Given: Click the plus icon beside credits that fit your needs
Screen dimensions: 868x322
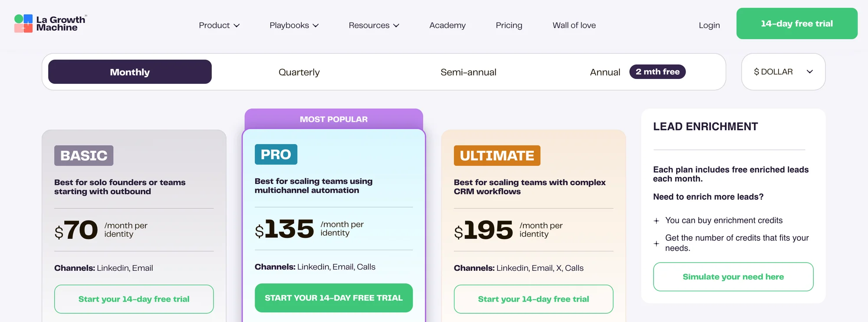Looking at the screenshot, I should pyautogui.click(x=656, y=243).
